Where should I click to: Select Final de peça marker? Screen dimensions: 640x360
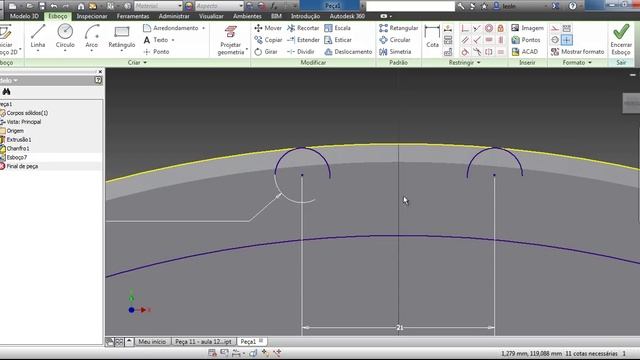click(22, 166)
